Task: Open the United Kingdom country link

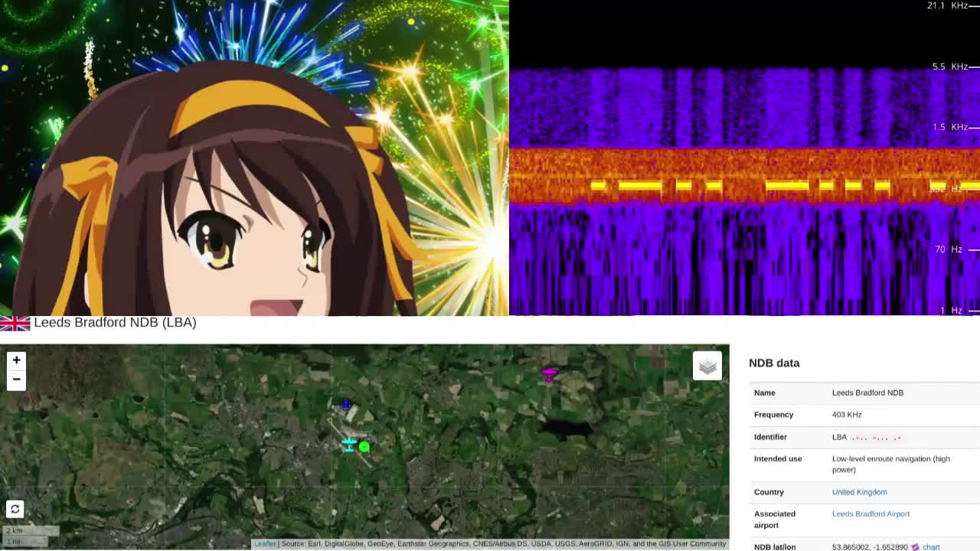Action: pos(859,492)
